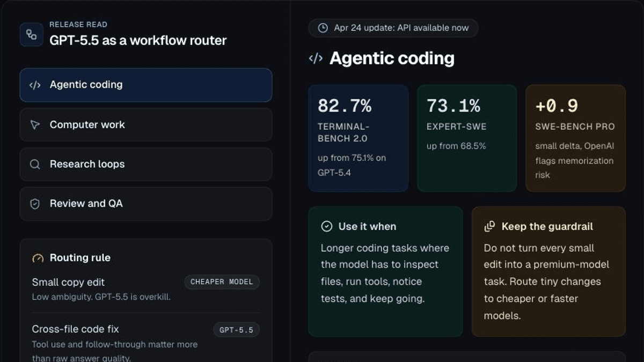Click the Apr 24 API update banner

tap(392, 28)
